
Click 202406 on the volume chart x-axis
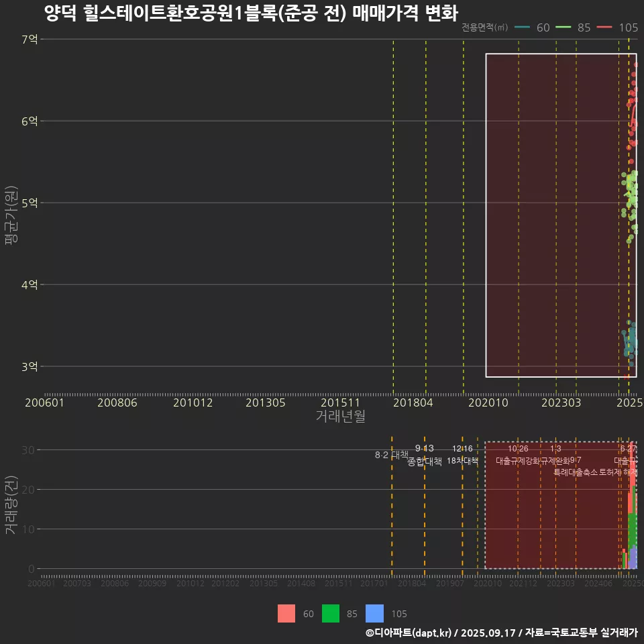[598, 583]
